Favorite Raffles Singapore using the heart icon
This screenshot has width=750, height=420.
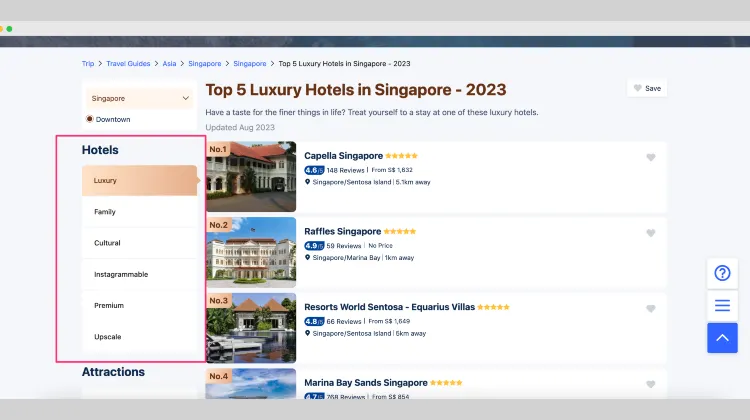(651, 233)
